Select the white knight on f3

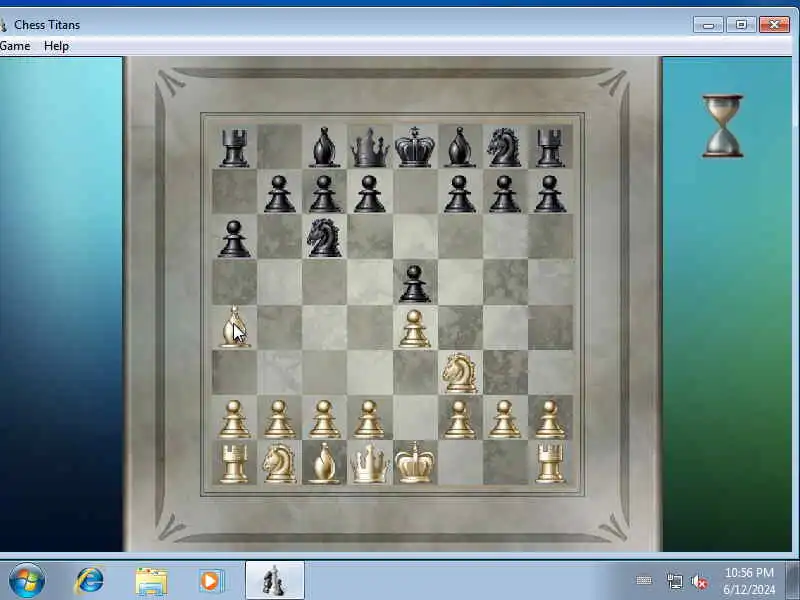coord(459,373)
